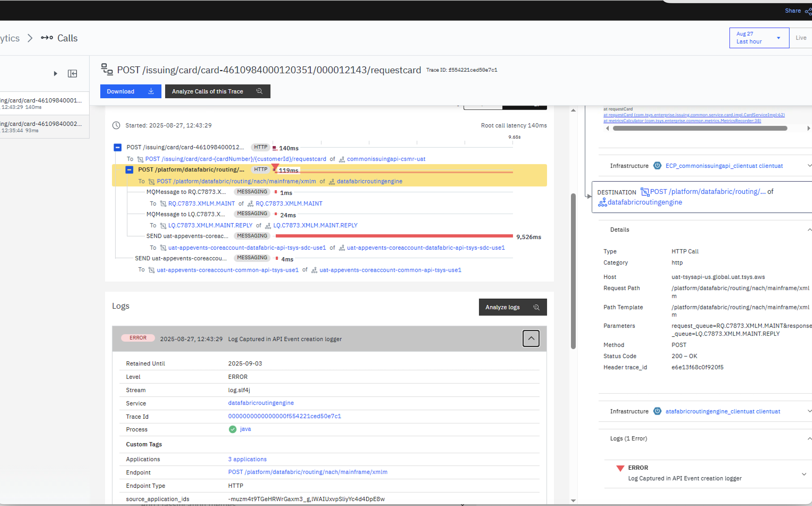The width and height of the screenshot is (812, 506).
Task: Click the Share icon in top bar
Action: pos(808,11)
